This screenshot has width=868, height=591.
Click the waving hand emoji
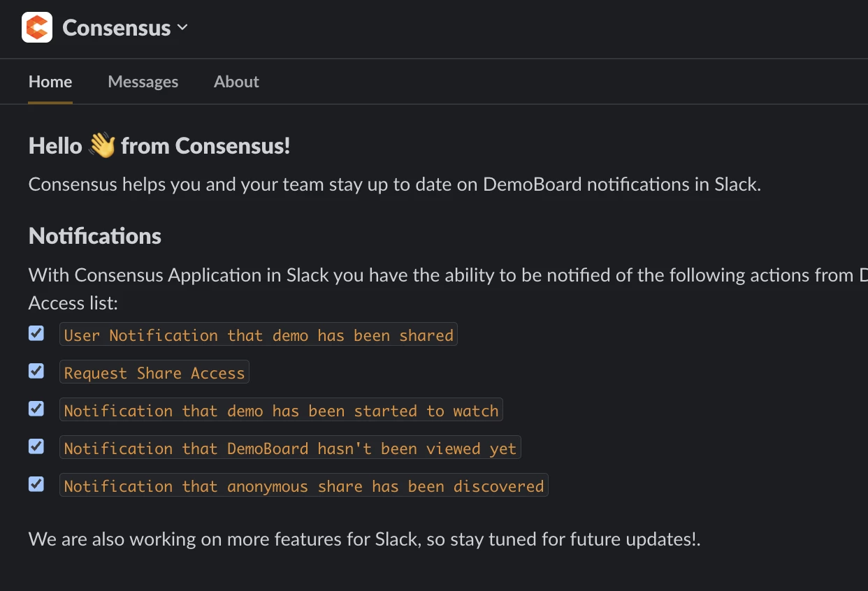click(x=102, y=146)
